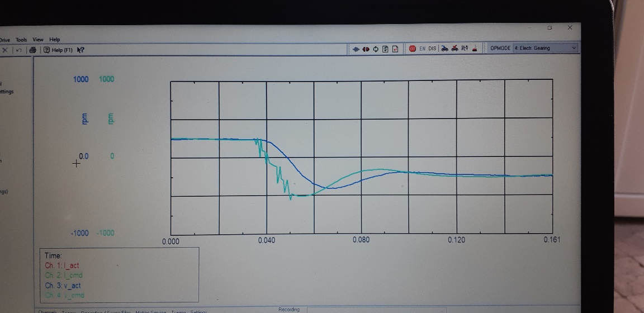Disable the drive with DIS button
644x313 pixels.
click(432, 49)
